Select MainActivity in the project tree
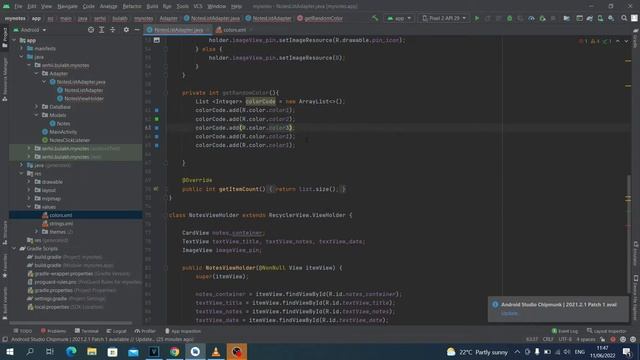Image resolution: width=640 pixels, height=360 pixels. click(63, 132)
